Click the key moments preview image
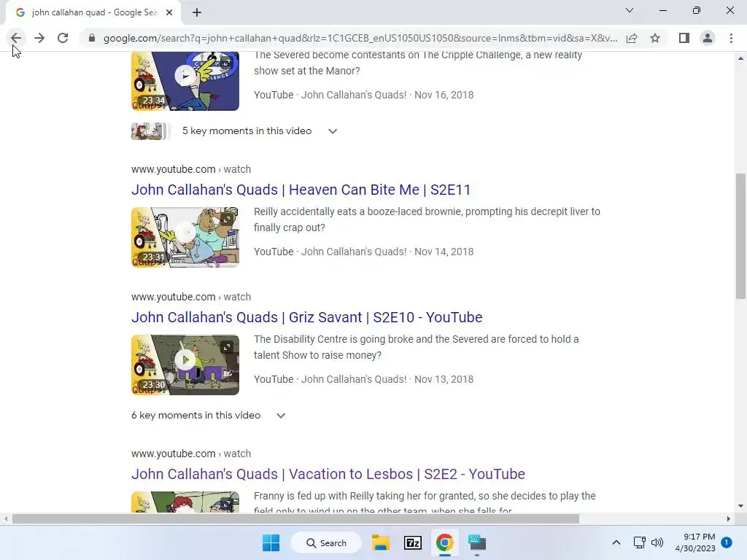This screenshot has width=747, height=560. [x=150, y=131]
